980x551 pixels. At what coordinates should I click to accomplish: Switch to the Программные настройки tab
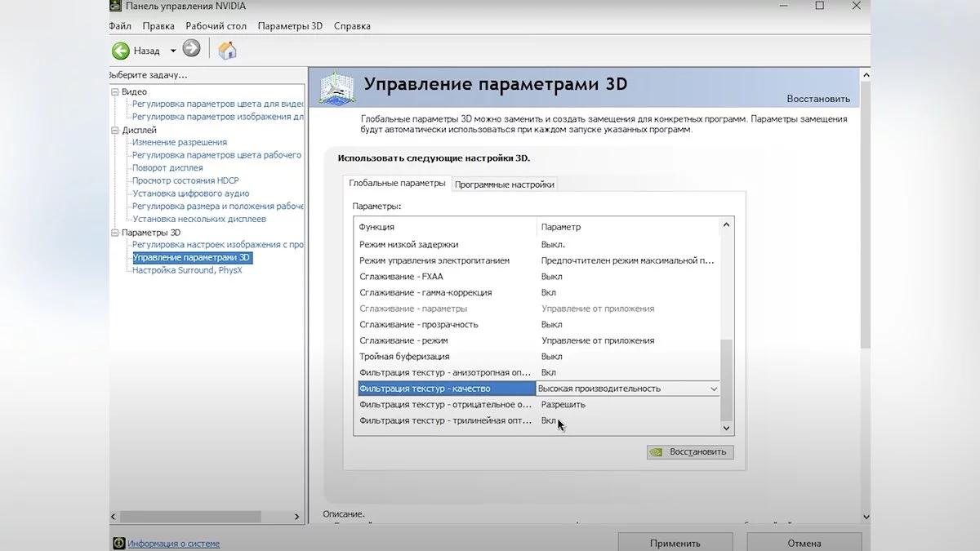(505, 184)
